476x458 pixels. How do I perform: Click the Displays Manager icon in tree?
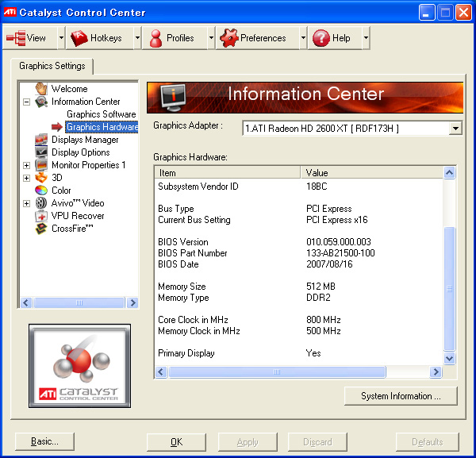[41, 140]
